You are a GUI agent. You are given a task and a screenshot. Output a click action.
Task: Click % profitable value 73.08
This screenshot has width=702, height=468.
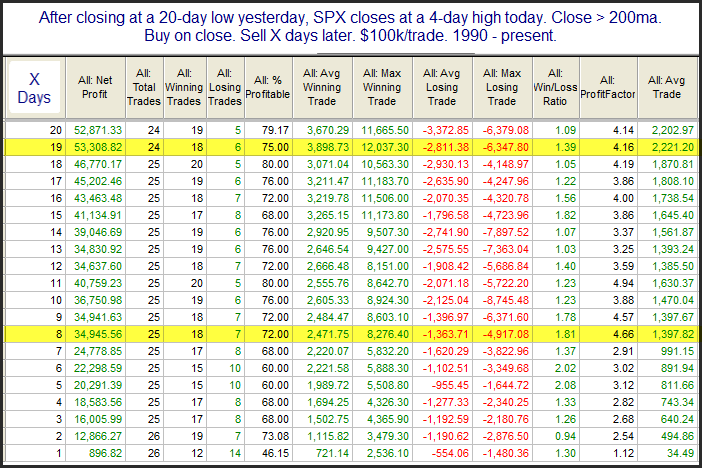pos(275,437)
